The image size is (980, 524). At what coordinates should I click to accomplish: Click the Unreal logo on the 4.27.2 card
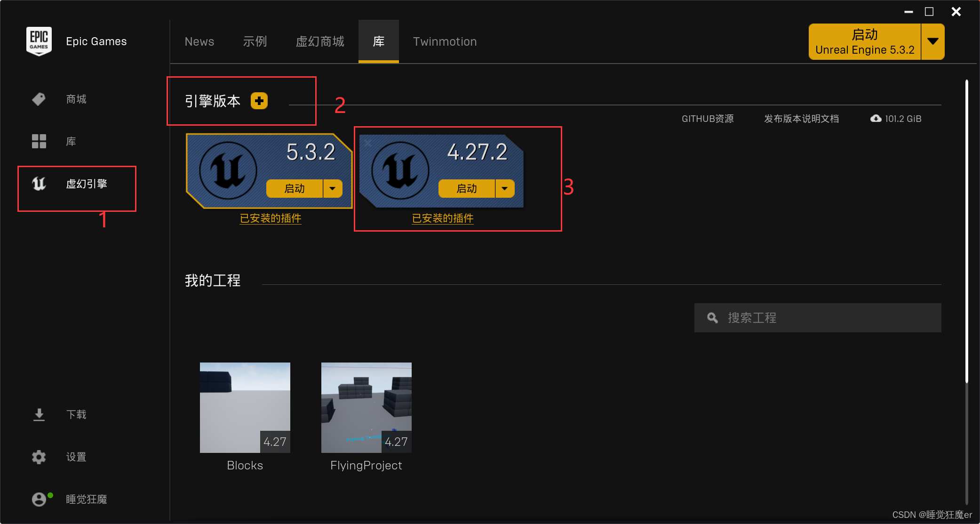coord(400,170)
